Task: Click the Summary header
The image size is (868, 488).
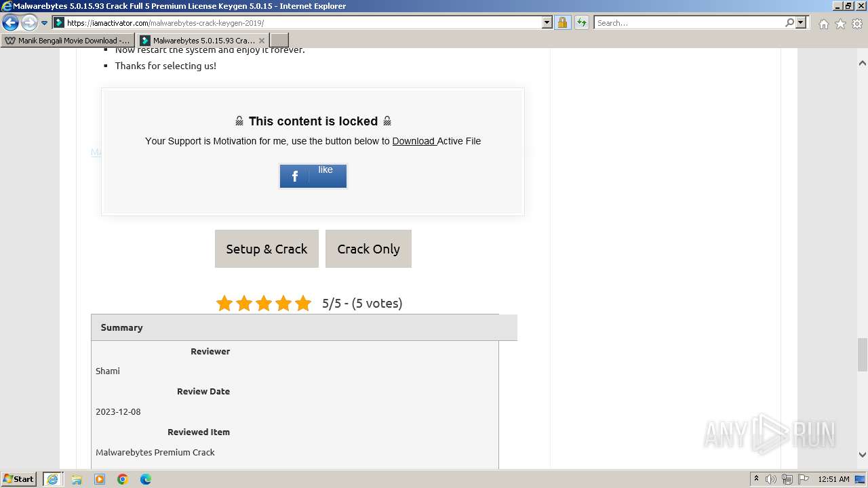Action: click(x=304, y=327)
